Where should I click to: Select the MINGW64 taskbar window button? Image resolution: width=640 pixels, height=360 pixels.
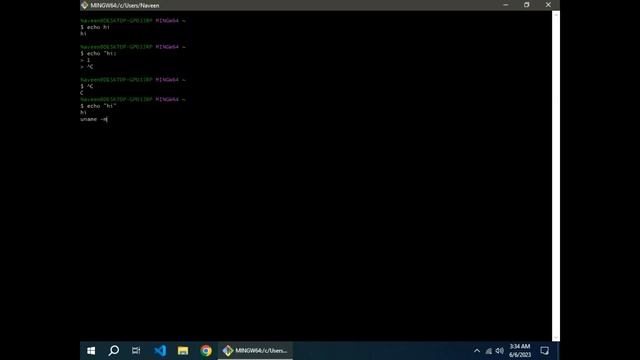(x=255, y=351)
